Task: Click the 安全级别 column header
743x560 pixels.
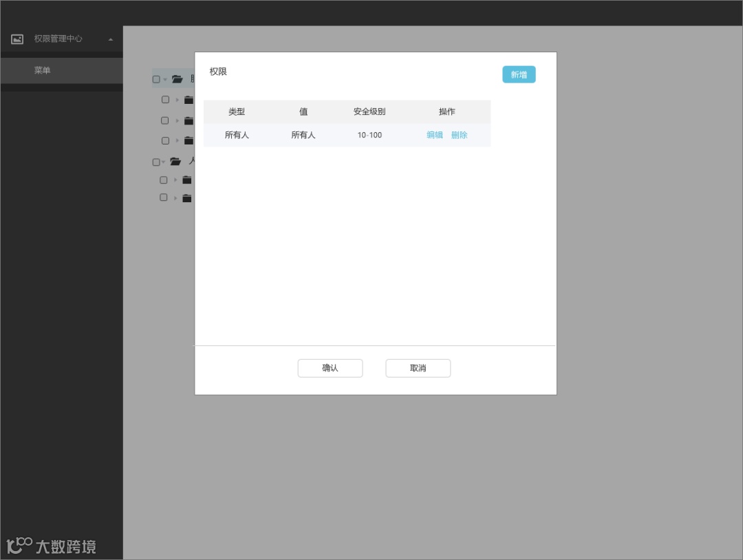Action: point(369,112)
